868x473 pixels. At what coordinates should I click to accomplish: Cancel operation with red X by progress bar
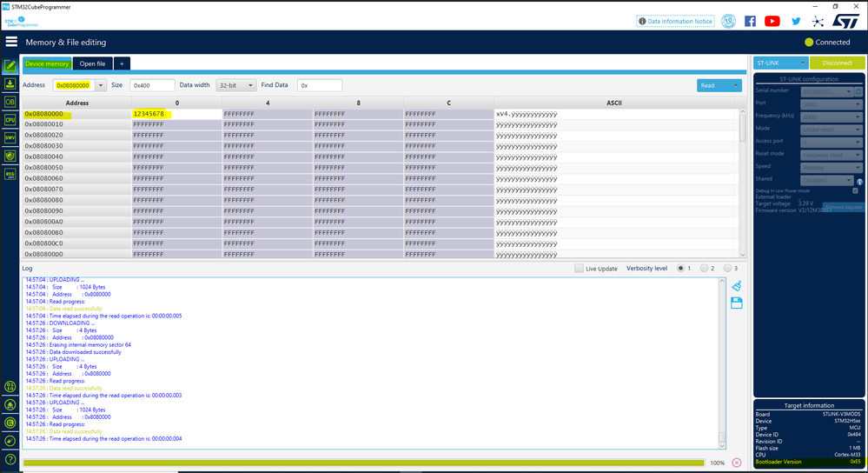point(736,463)
